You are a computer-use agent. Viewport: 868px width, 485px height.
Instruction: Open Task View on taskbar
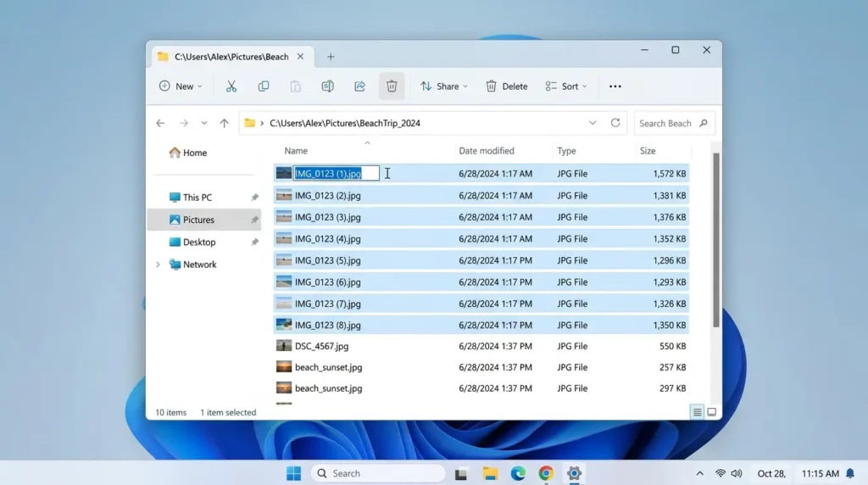click(461, 473)
